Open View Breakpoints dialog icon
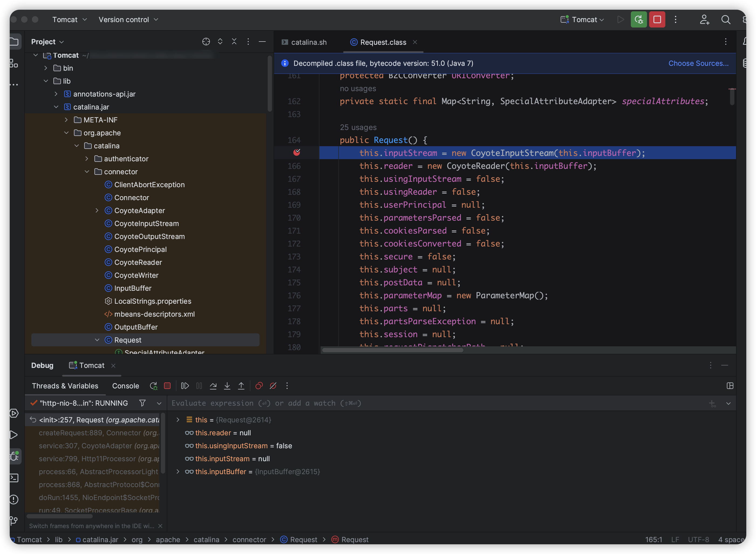The image size is (756, 554). (x=259, y=386)
